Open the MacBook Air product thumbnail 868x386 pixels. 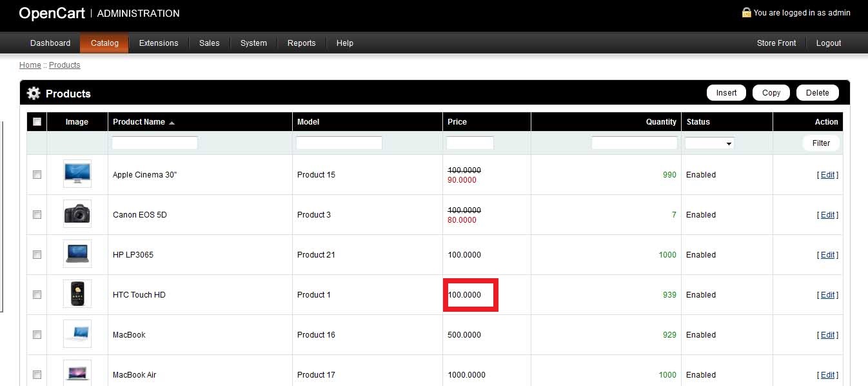point(77,373)
